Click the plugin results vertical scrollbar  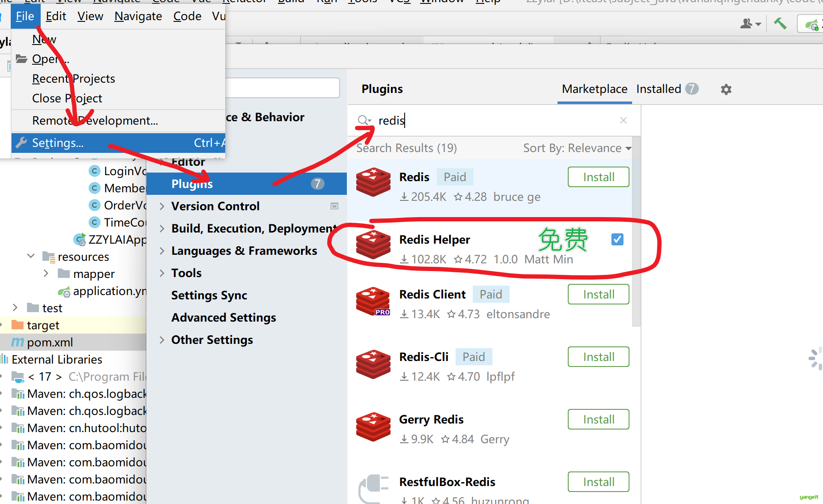pyautogui.click(x=636, y=231)
